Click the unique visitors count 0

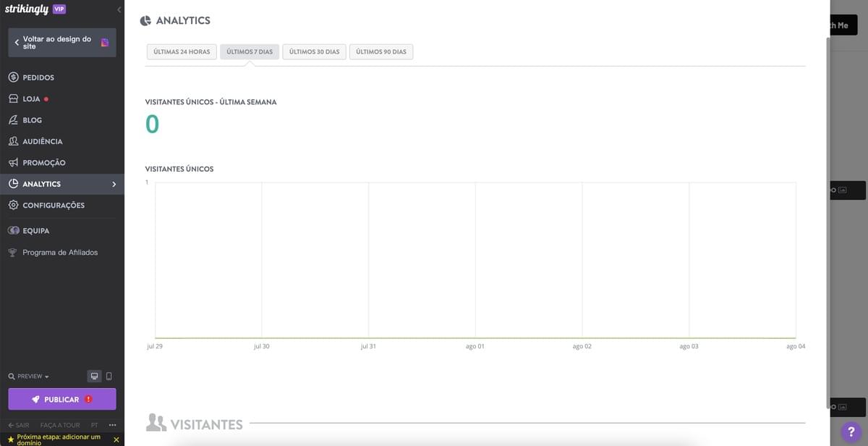[x=152, y=125]
